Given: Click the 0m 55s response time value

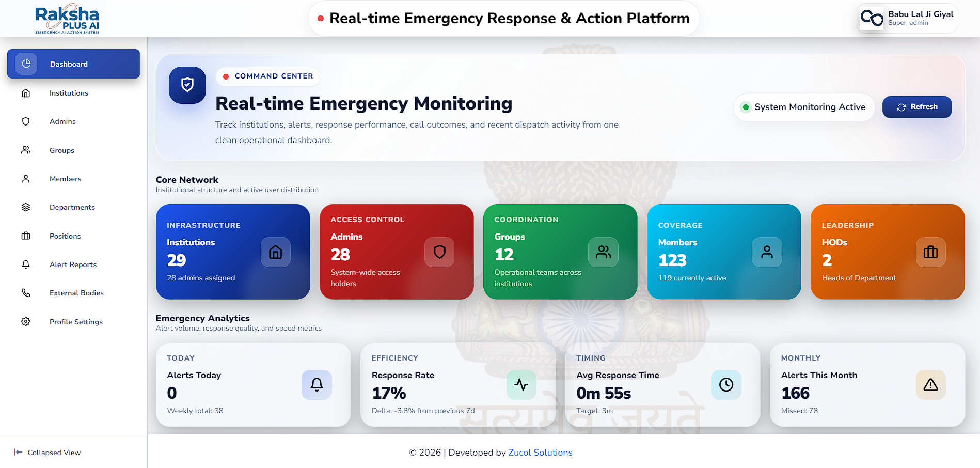Looking at the screenshot, I should pyautogui.click(x=604, y=393).
